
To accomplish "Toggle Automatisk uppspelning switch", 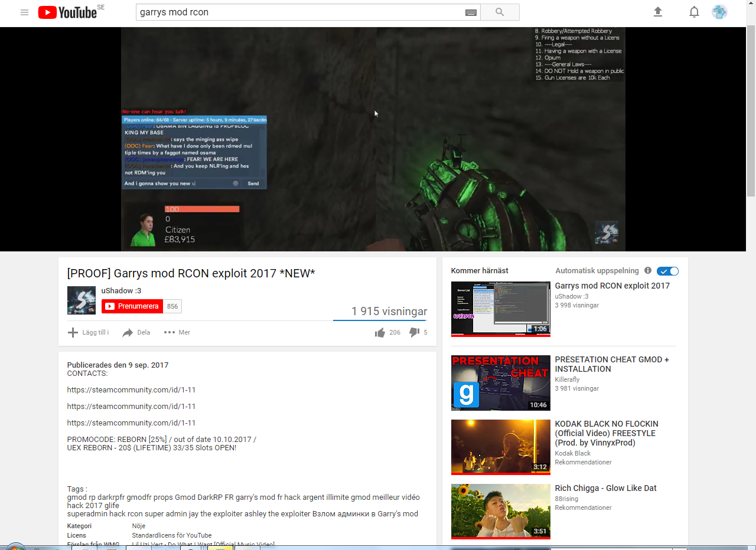I will [668, 271].
